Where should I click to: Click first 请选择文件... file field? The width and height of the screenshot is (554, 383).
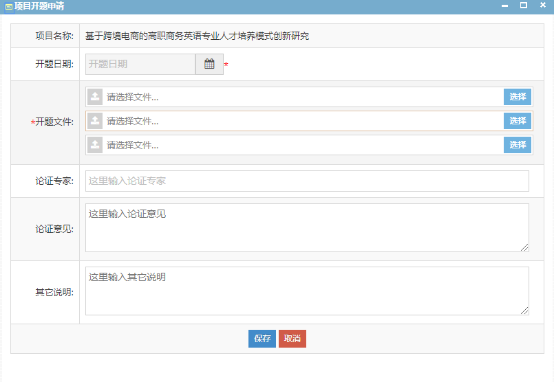pos(309,97)
